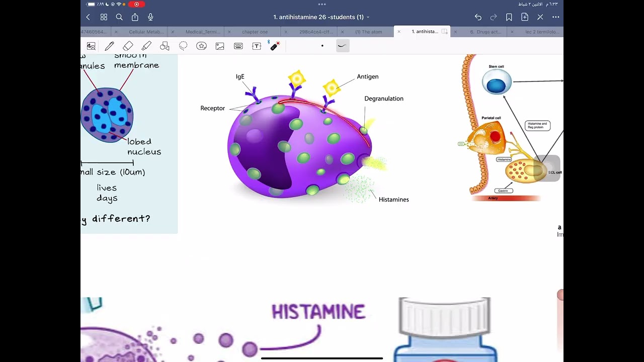This screenshot has width=644, height=362.
Task: Open the 298c4ce4-cff... tab
Action: point(316,32)
